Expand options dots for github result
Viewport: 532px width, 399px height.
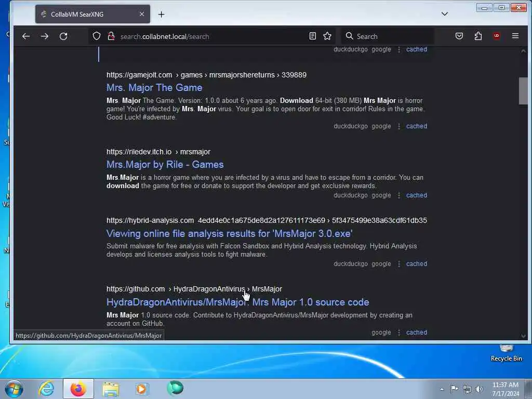pos(399,332)
